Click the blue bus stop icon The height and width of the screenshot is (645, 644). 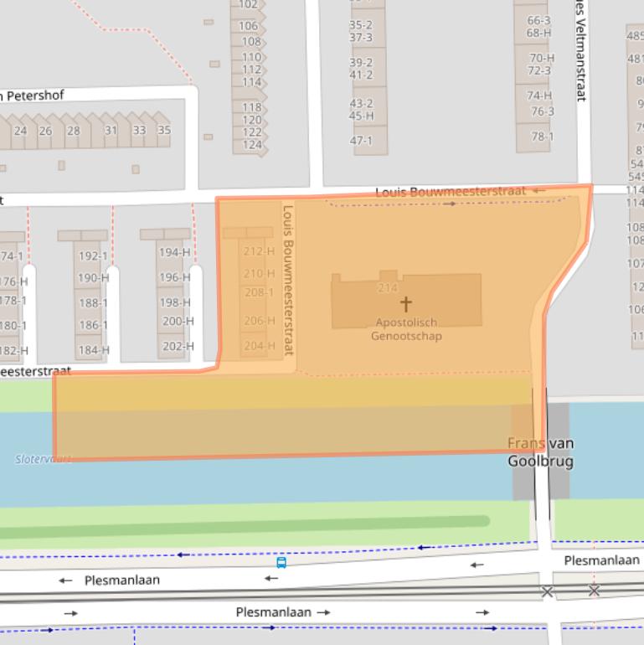[281, 563]
